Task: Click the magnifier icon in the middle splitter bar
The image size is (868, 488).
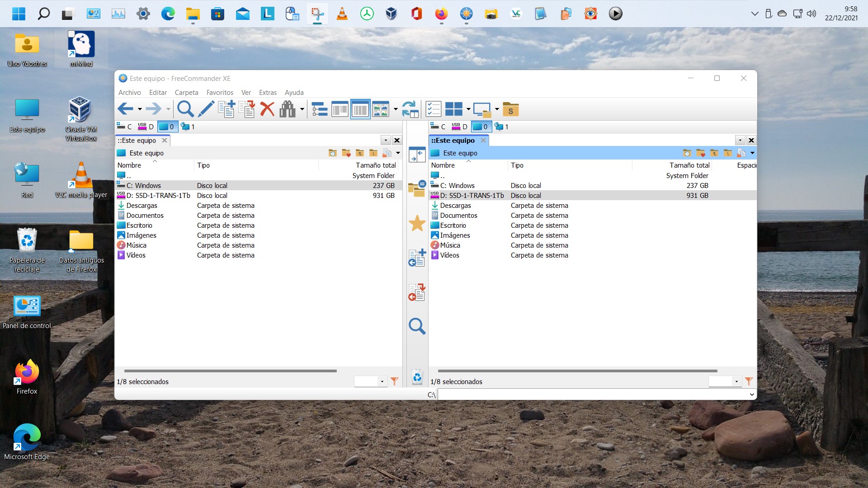Action: (x=417, y=326)
